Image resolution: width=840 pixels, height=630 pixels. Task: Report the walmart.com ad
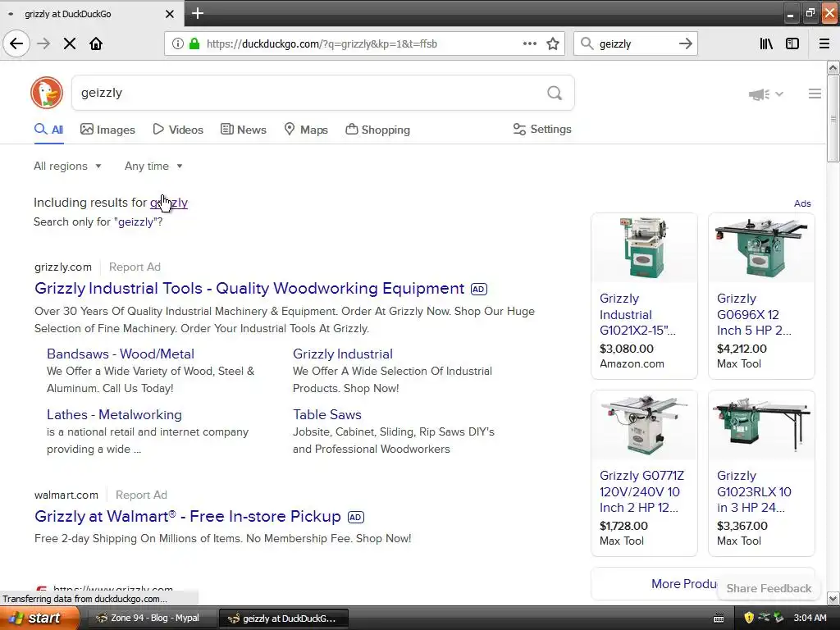141,495
